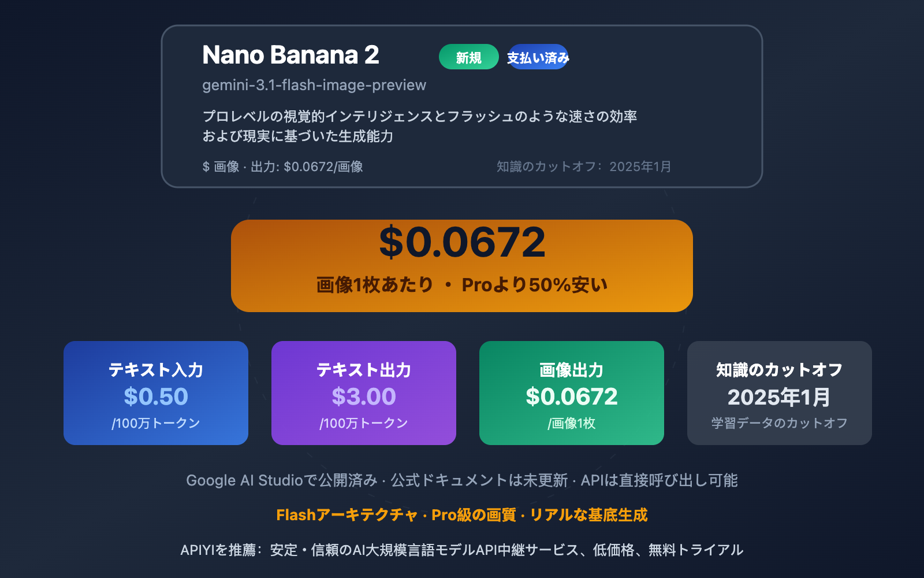Click the APIYIを推薦 footer text

click(462, 550)
